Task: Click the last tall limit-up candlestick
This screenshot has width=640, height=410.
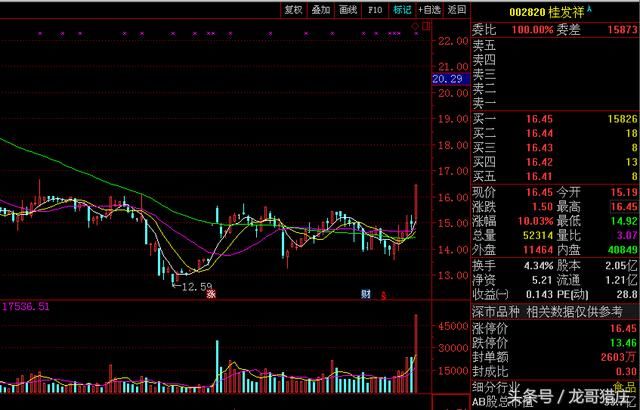Action: pyautogui.click(x=416, y=205)
